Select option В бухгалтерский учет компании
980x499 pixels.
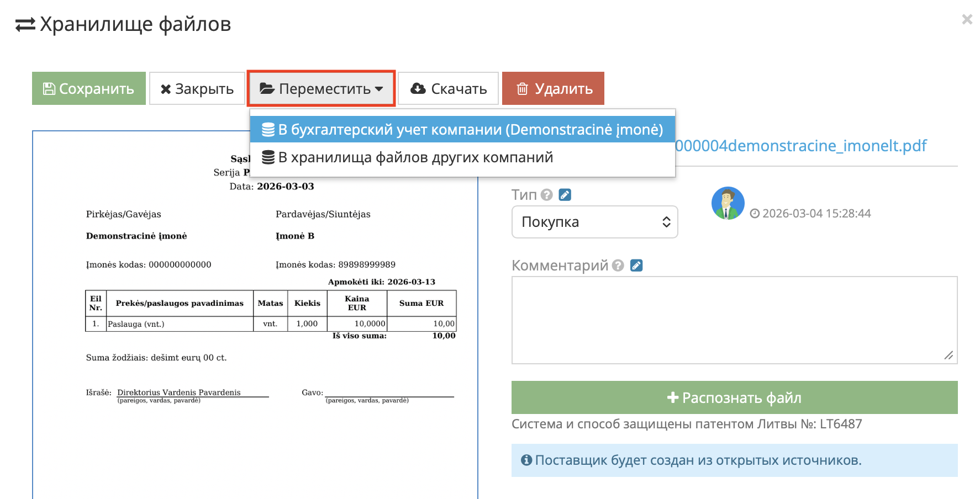click(x=463, y=129)
